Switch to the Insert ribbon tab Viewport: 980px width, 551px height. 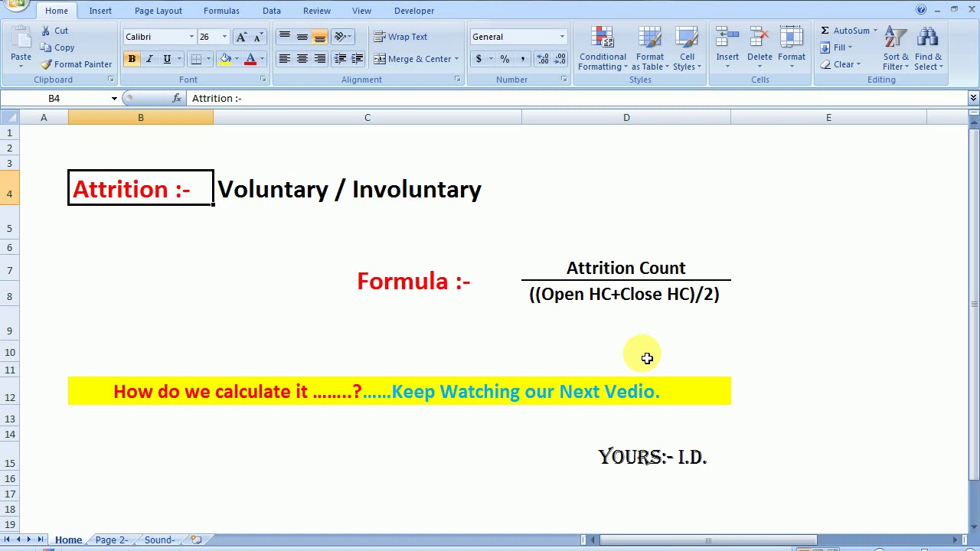(x=100, y=11)
